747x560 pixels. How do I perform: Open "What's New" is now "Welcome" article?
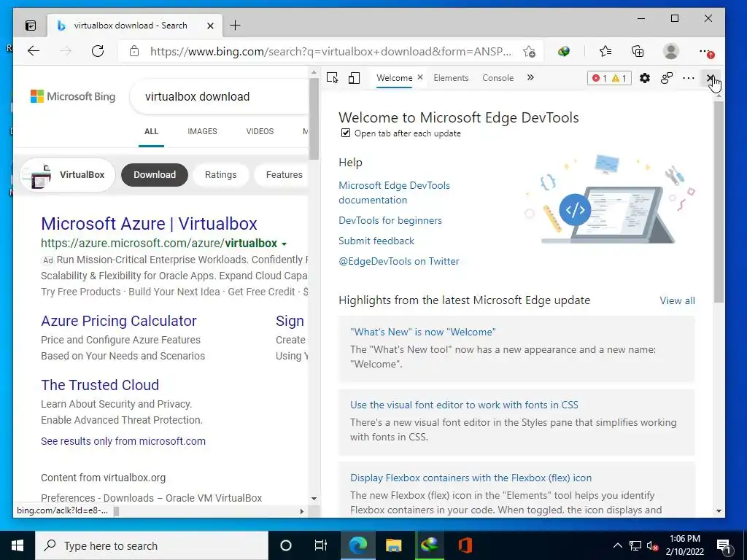click(422, 332)
